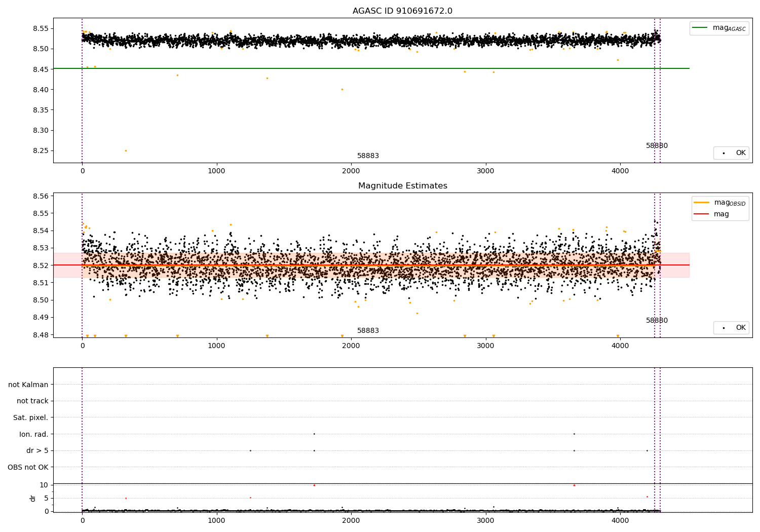Click the 1000 x-axis tick of the Magnitude Estimates plot
Image resolution: width=760 pixels, height=532 pixels.
(217, 346)
